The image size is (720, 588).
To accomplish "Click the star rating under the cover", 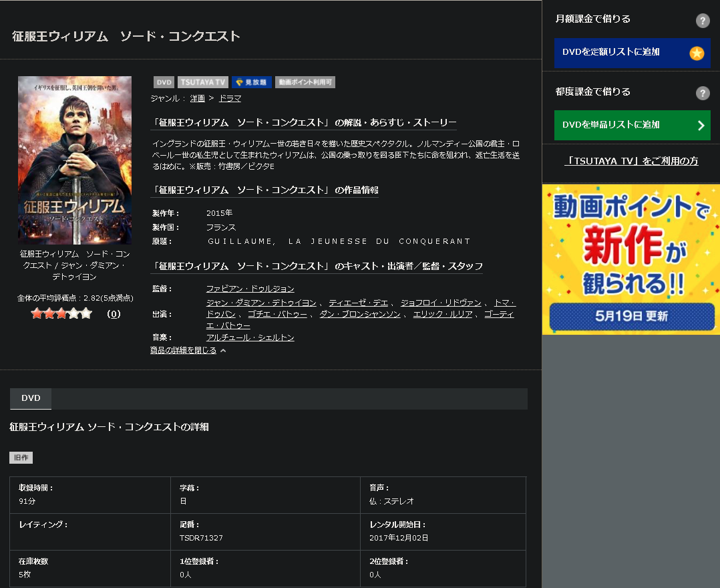I will 61,314.
